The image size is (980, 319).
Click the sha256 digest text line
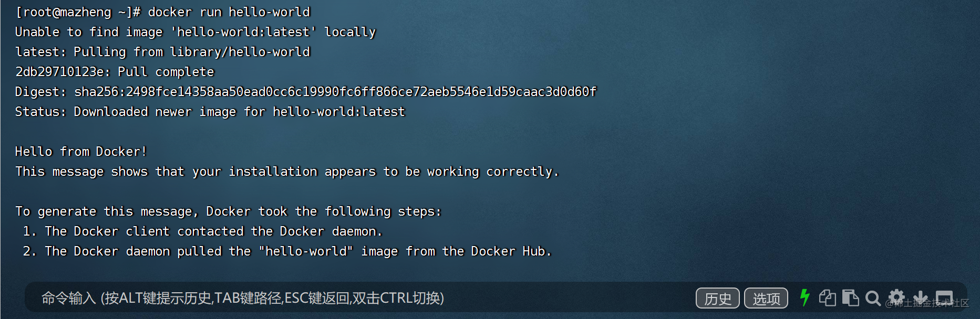tap(306, 92)
